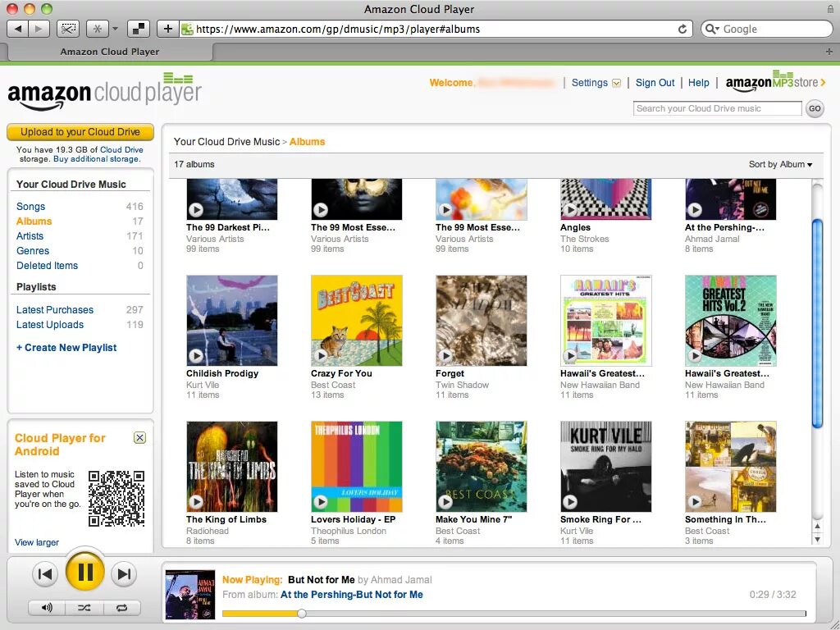Screen dimensions: 840x630
Task: Play the Forget album by Twin Shadow
Action: pyautogui.click(x=445, y=356)
